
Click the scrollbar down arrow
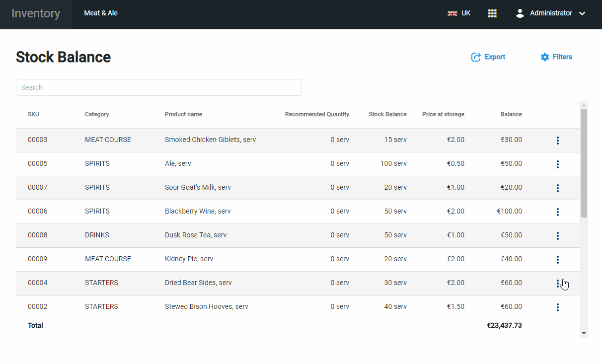click(x=584, y=333)
